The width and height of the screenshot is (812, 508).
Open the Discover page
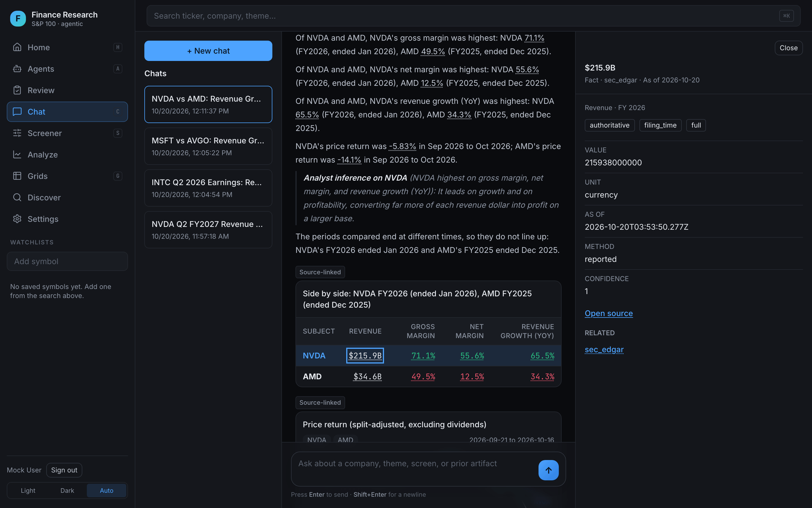point(67,198)
